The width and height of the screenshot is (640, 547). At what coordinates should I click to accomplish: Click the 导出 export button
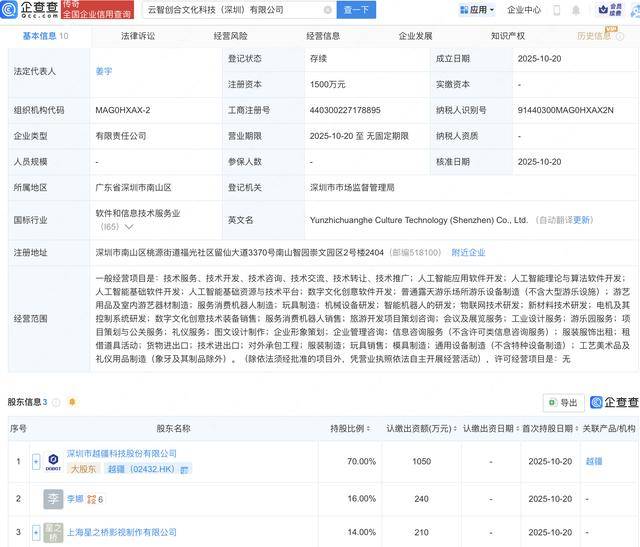point(563,402)
